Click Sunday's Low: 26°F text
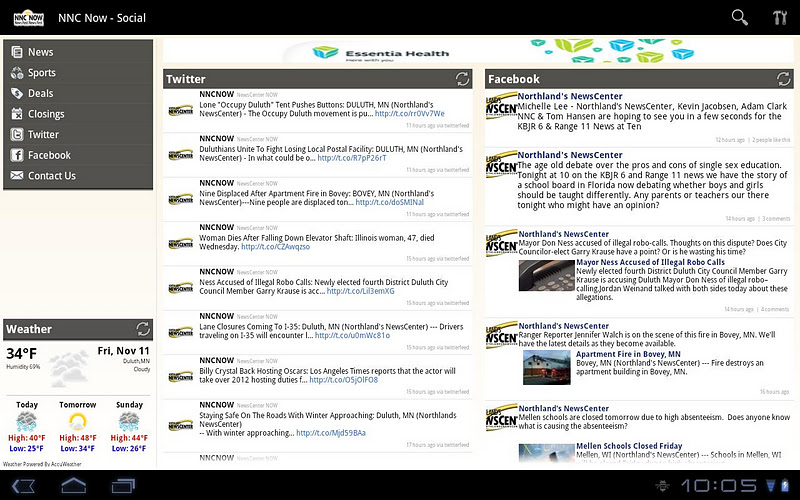Image resolution: width=800 pixels, height=500 pixels. [x=129, y=448]
